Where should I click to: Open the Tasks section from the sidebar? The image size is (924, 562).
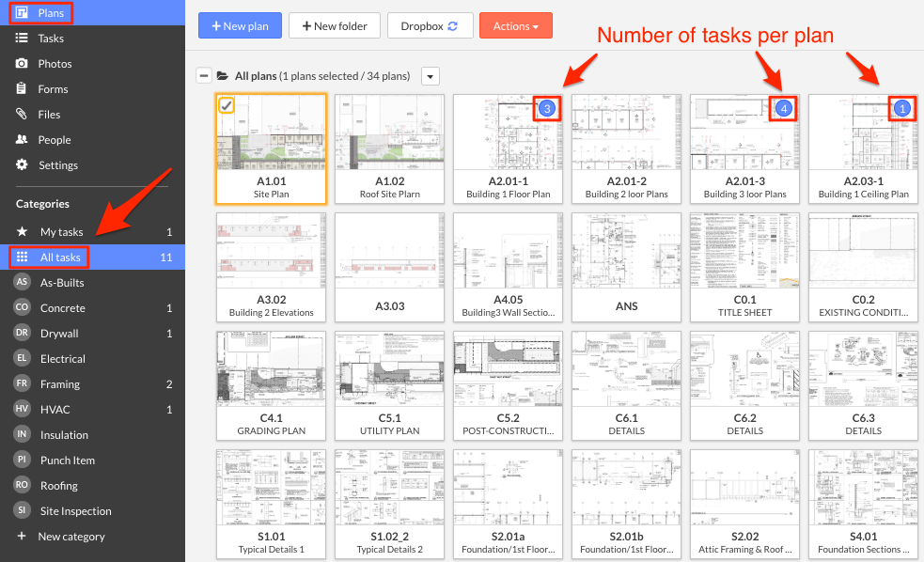pos(21,39)
